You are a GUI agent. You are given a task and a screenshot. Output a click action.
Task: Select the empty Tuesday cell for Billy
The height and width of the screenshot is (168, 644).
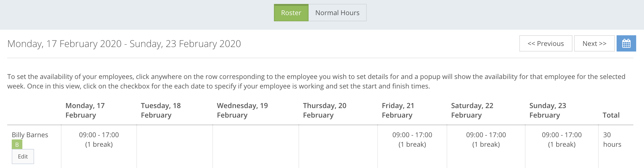(175, 146)
